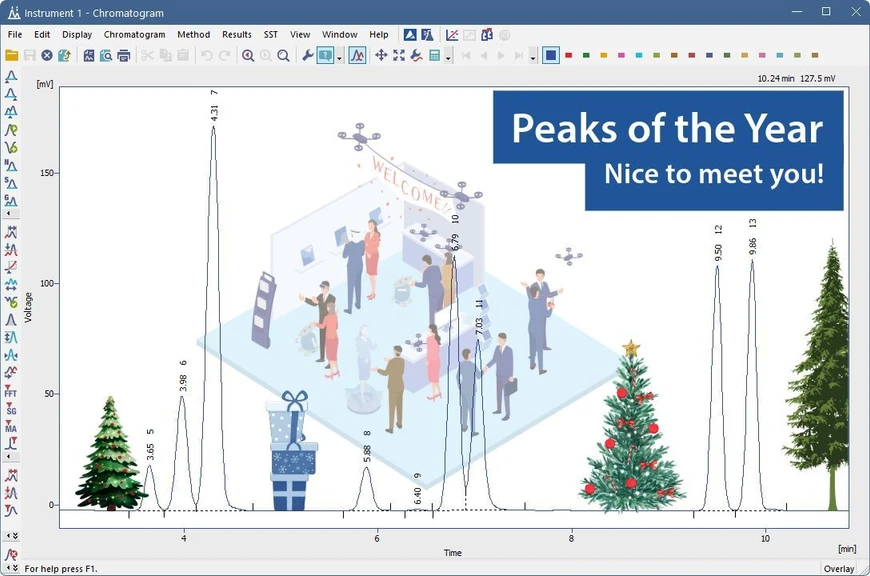Open the SST menu
Viewport: 870px width, 576px height.
click(270, 34)
